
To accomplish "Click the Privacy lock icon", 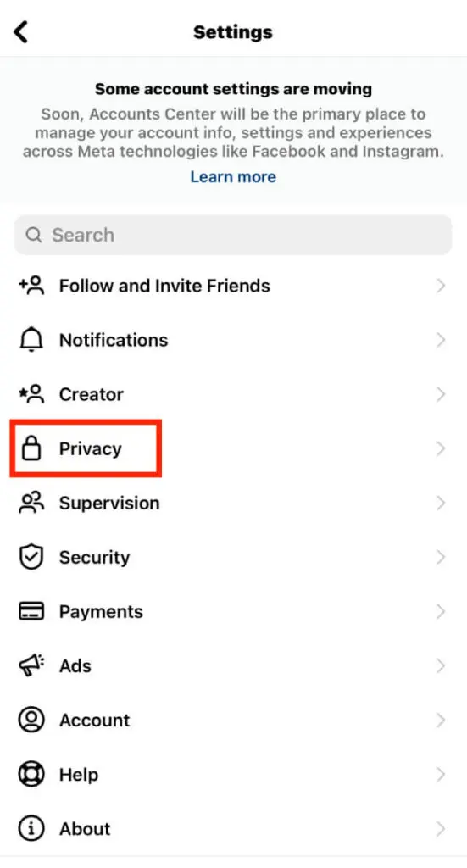I will [x=31, y=448].
